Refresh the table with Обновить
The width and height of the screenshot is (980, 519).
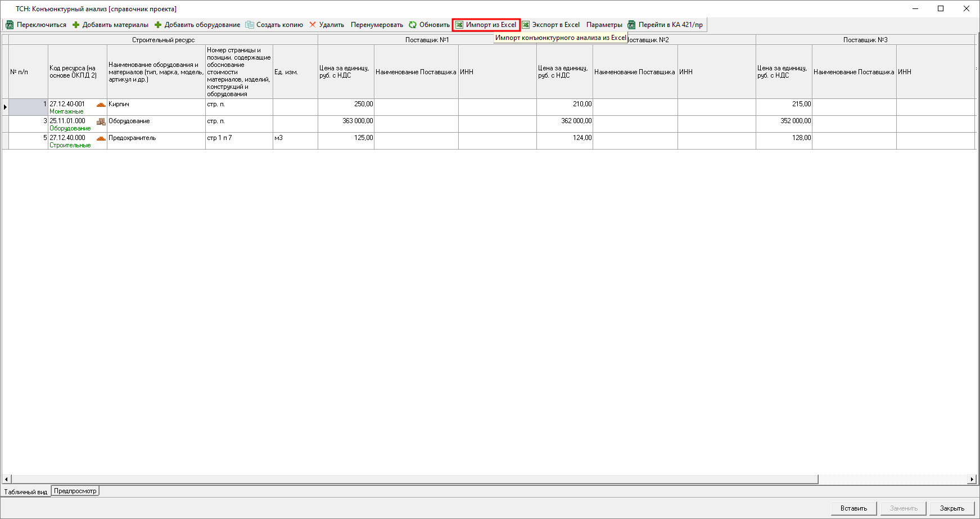click(429, 25)
